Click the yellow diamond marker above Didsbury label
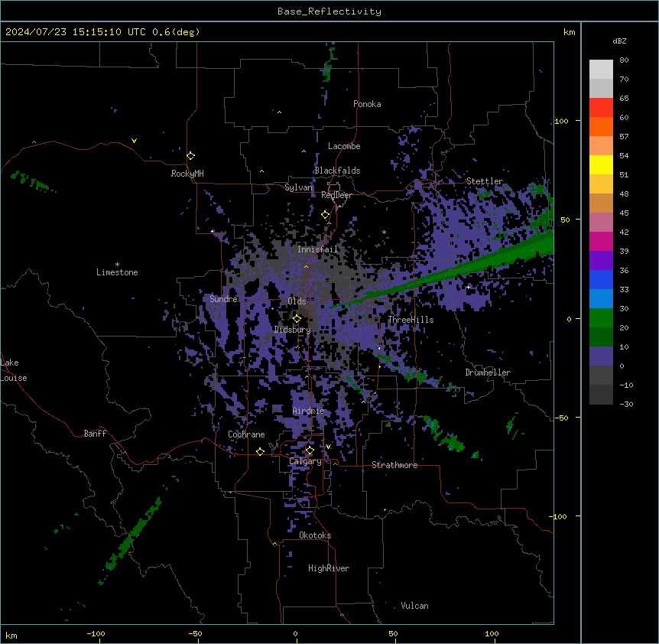659x644 pixels. (297, 319)
